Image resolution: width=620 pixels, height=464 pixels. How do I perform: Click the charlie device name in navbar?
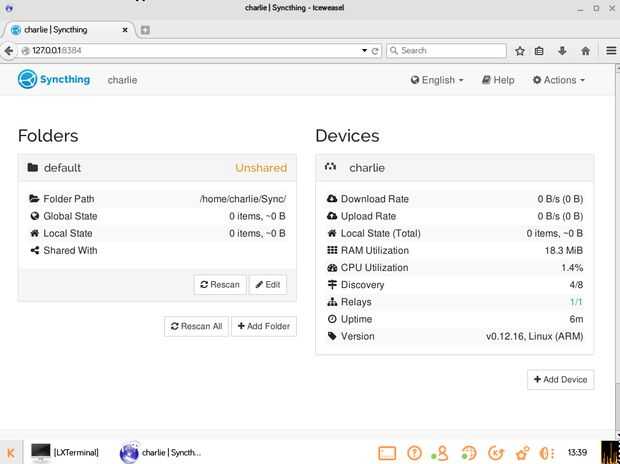click(122, 80)
